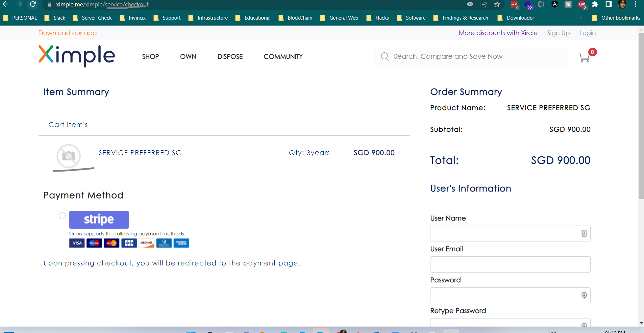
Task: Click the JCB card icon
Action: pyautogui.click(x=129, y=243)
